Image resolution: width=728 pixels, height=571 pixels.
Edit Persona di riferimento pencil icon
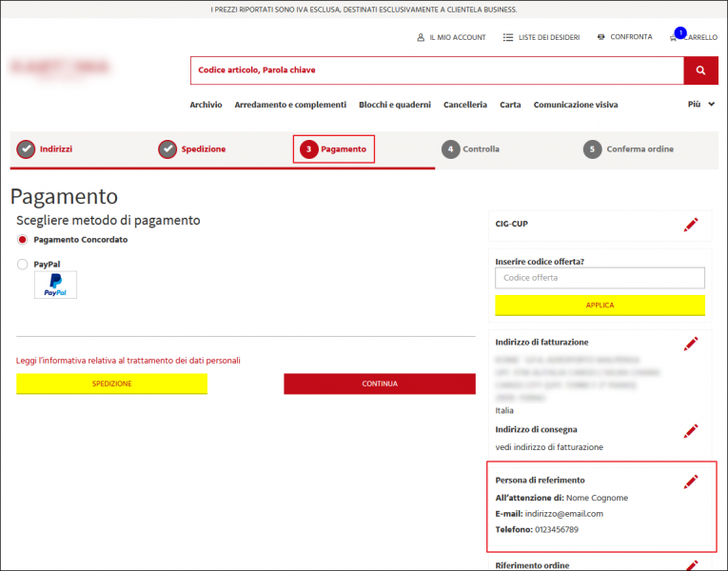click(x=690, y=482)
